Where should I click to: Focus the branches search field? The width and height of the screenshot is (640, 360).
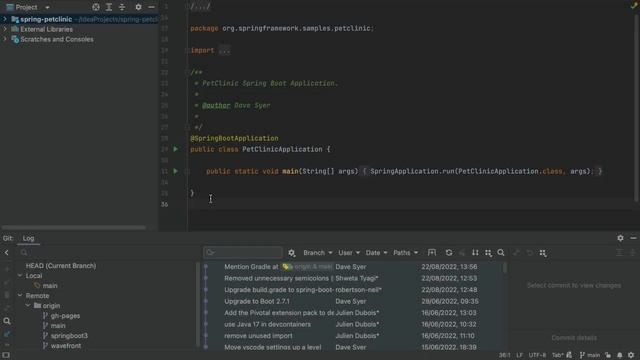pos(108,253)
